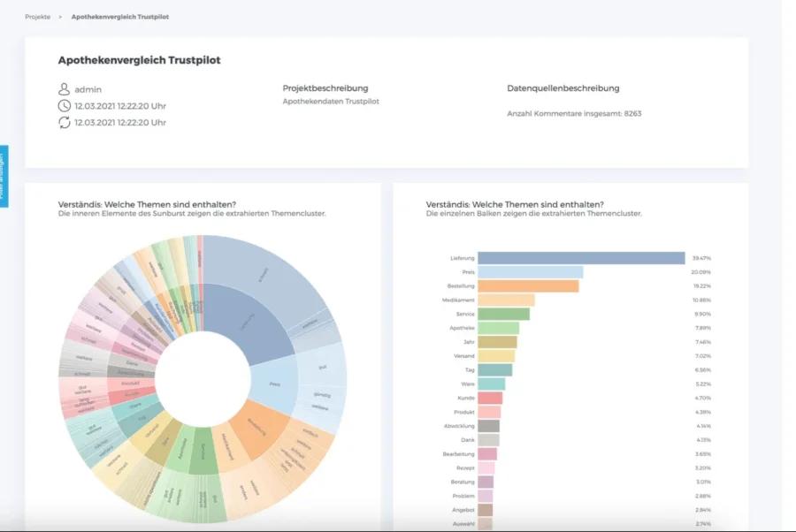The image size is (796, 532).
Task: Click the bar chart subtitle about einzelnen Balken
Action: (533, 214)
